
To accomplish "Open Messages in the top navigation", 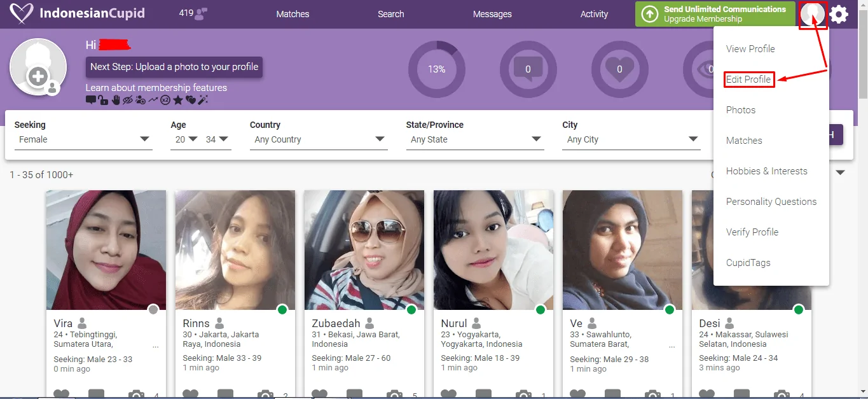I will point(492,14).
